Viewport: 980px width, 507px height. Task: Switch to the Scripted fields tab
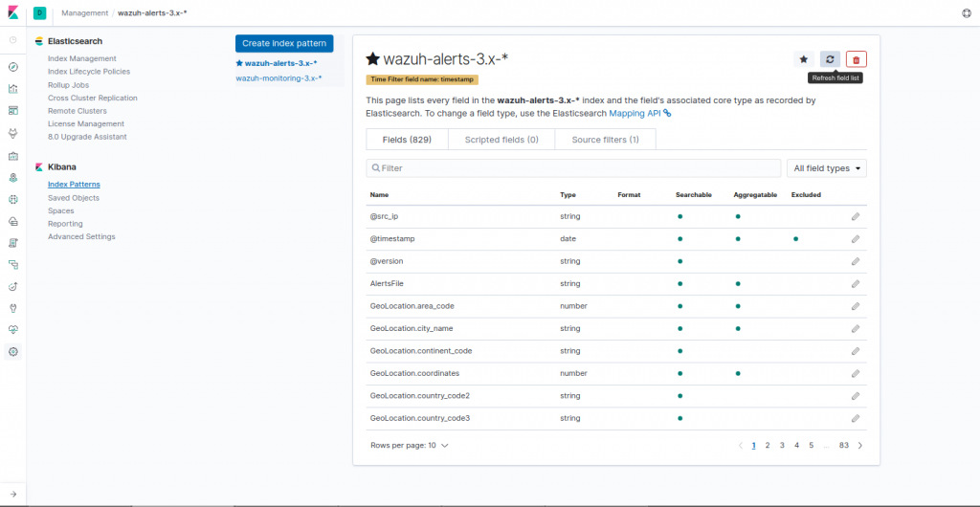click(501, 140)
